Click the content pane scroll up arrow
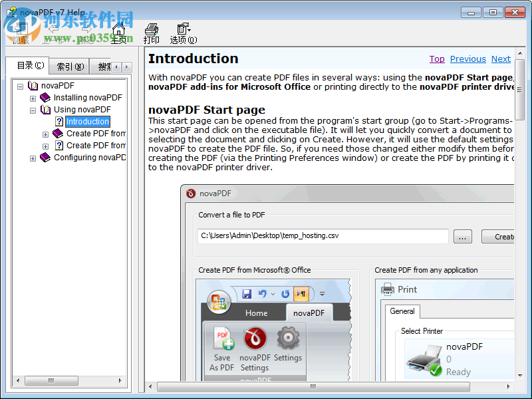Viewport: 532px width, 399px height. coord(520,53)
